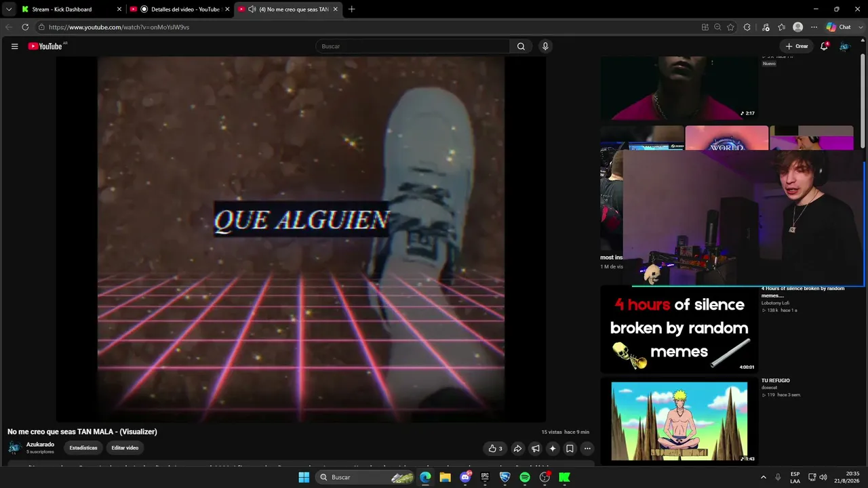The width and height of the screenshot is (868, 488).
Task: Close the Stream - Kick Dashboard tab
Action: 119,9
